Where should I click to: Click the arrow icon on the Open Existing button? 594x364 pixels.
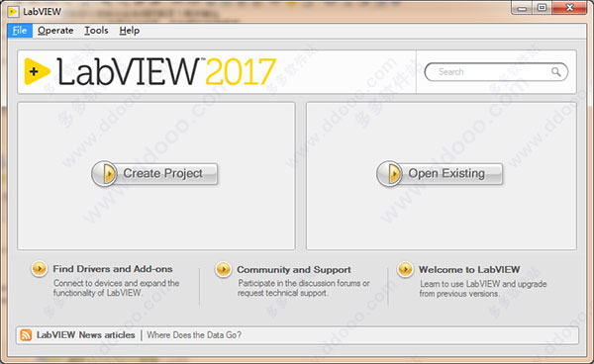click(x=390, y=174)
